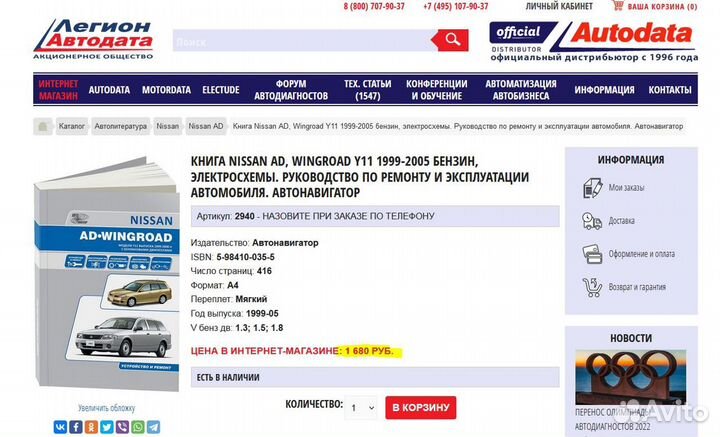
Task: Click in the search input field
Action: 302,41
